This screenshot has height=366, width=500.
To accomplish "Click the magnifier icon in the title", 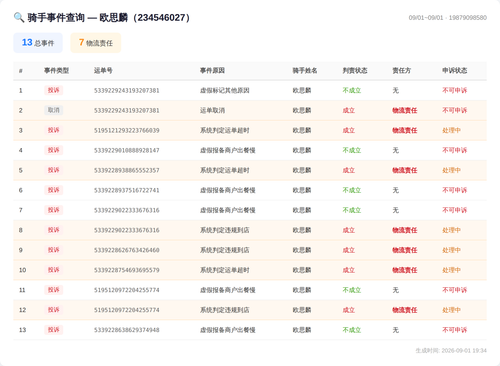I will click(x=19, y=17).
